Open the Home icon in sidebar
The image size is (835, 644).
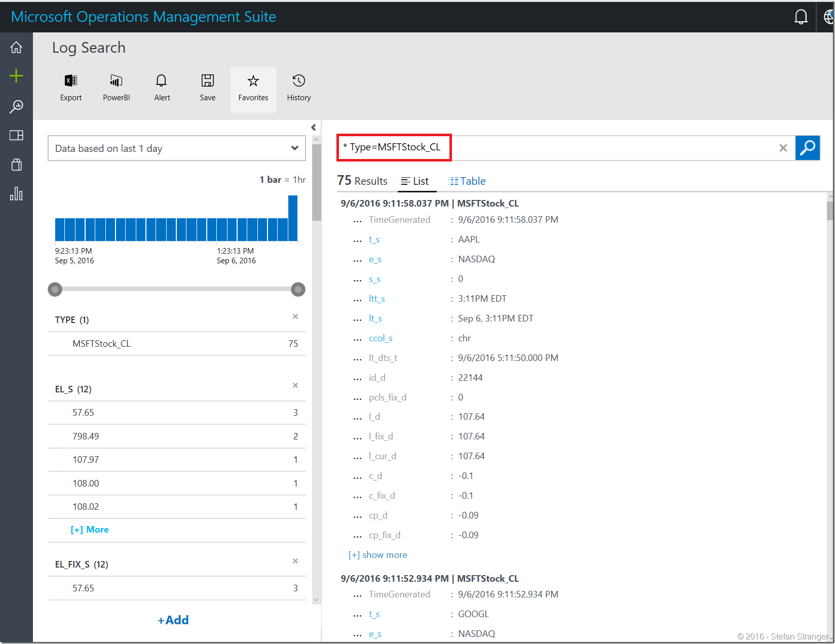pyautogui.click(x=16, y=47)
